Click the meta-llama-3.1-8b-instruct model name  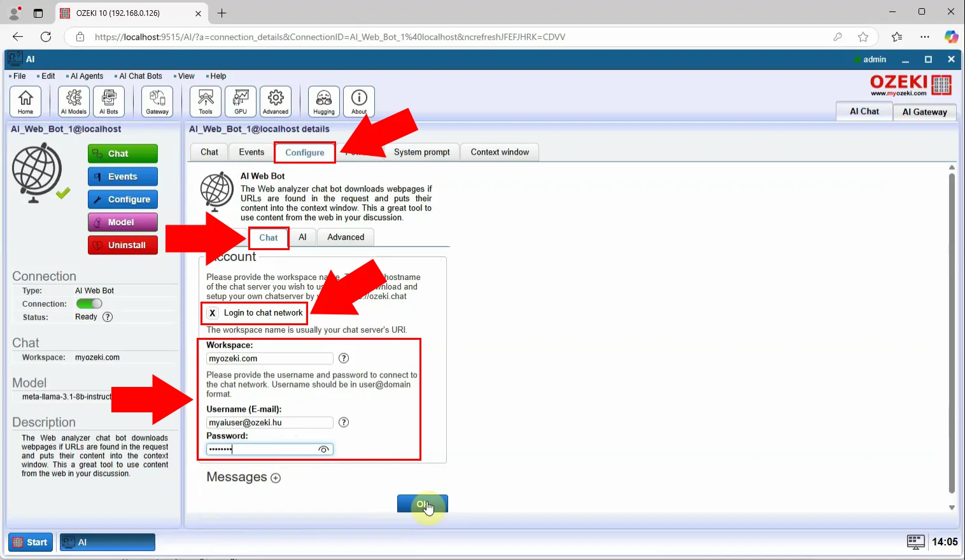(x=67, y=396)
